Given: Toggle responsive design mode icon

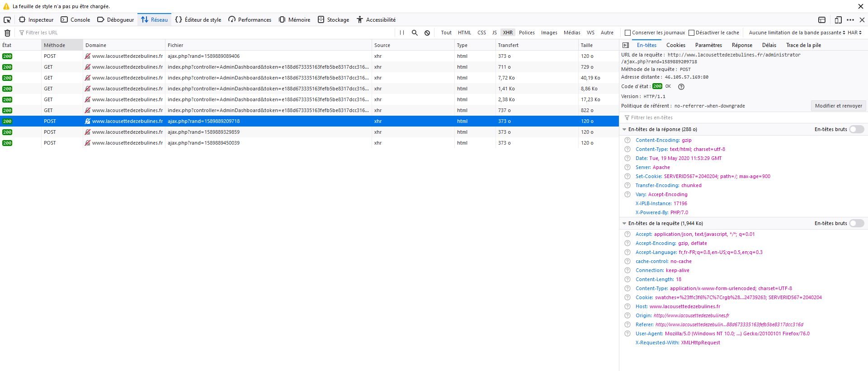Looking at the screenshot, I should click(838, 20).
